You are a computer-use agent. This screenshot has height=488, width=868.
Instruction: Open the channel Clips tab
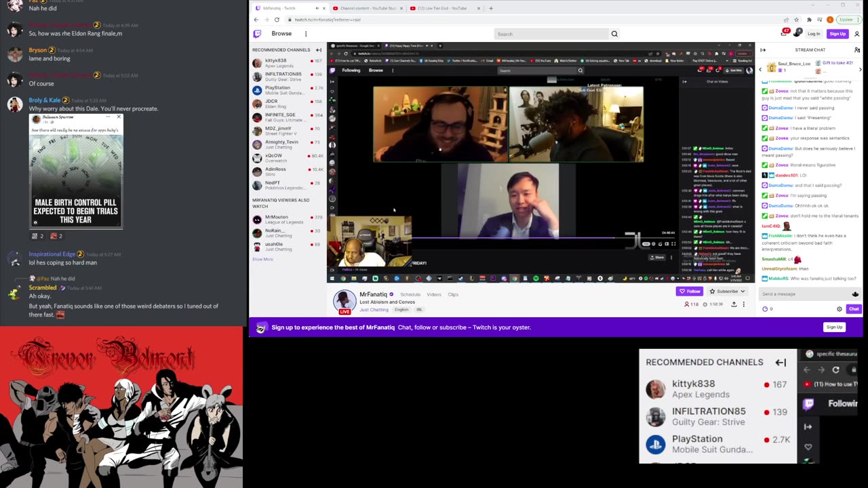(453, 295)
